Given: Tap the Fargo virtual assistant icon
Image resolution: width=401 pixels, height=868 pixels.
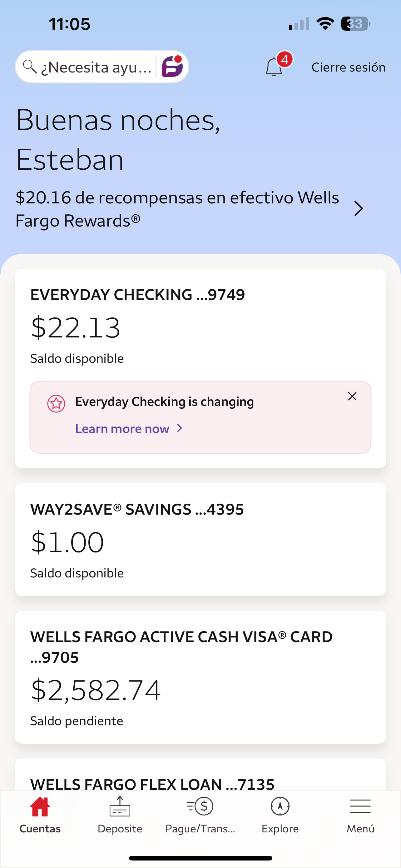Looking at the screenshot, I should (x=172, y=66).
